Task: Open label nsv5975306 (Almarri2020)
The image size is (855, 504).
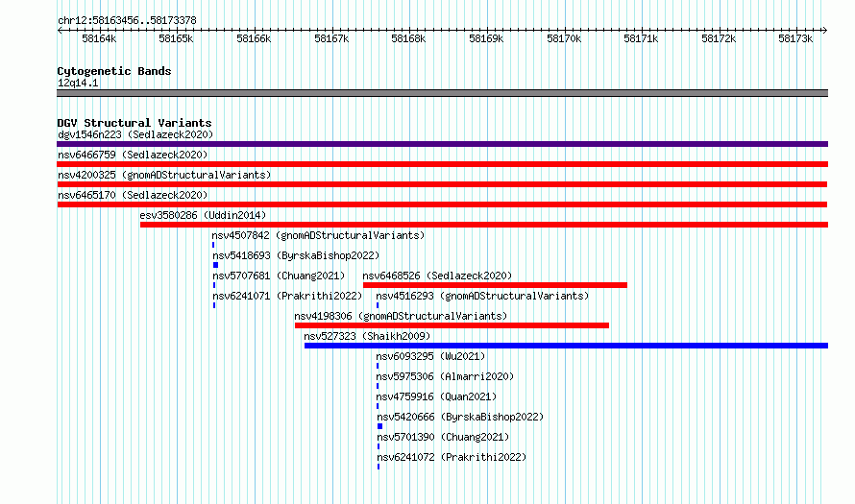Action: coord(445,376)
